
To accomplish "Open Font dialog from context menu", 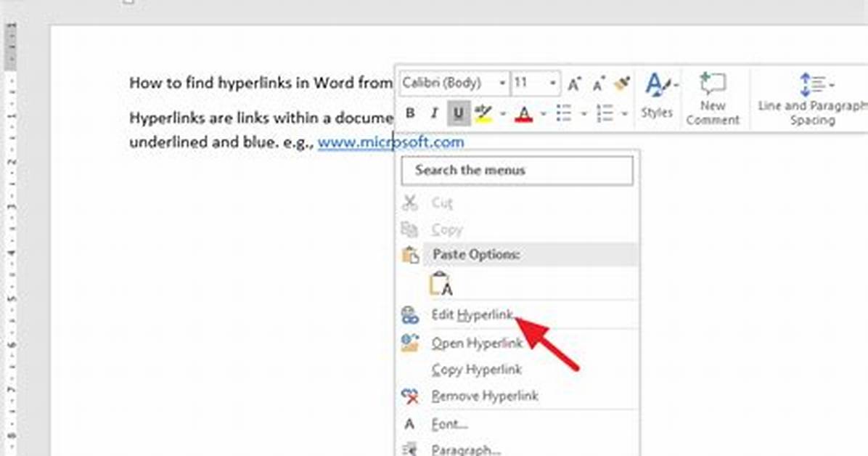I will pos(517,425).
